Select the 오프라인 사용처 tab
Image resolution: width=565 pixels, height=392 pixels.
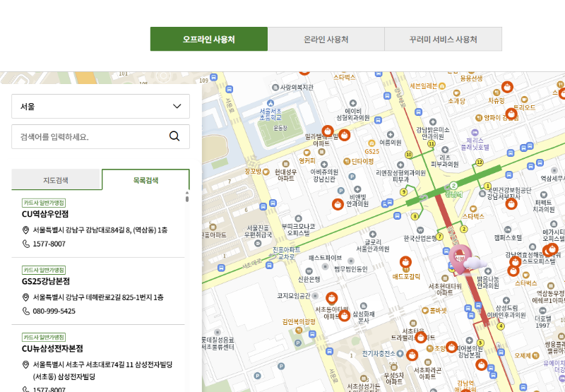click(x=209, y=39)
